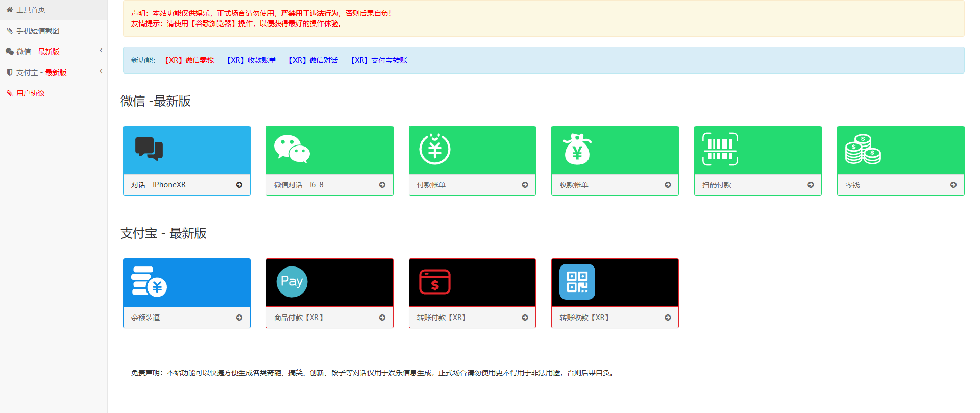The width and height of the screenshot is (980, 413).
Task: Click the 友情提示 browser recommendation text
Action: tap(237, 23)
